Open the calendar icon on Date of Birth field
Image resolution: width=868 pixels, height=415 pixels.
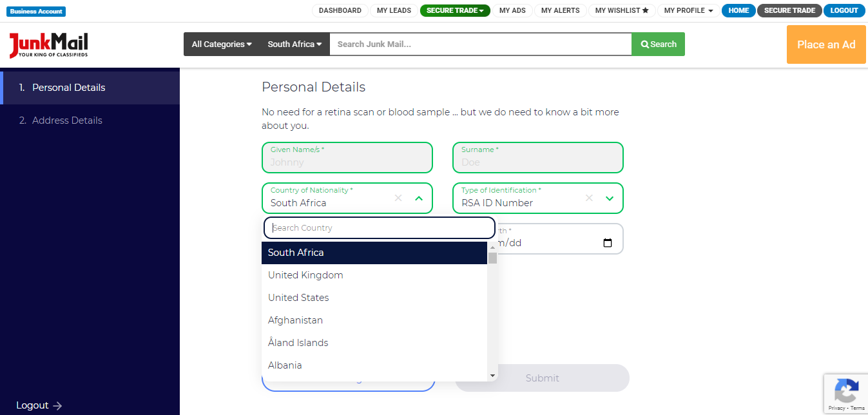(607, 242)
